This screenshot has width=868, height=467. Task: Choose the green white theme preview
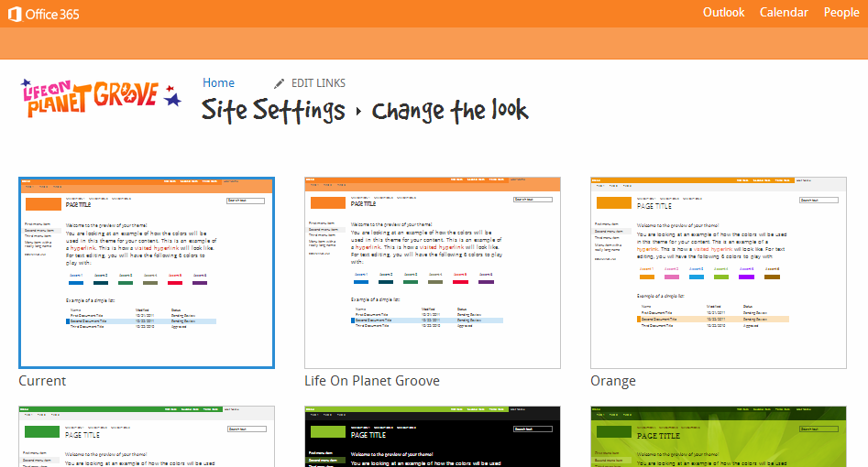(x=147, y=437)
